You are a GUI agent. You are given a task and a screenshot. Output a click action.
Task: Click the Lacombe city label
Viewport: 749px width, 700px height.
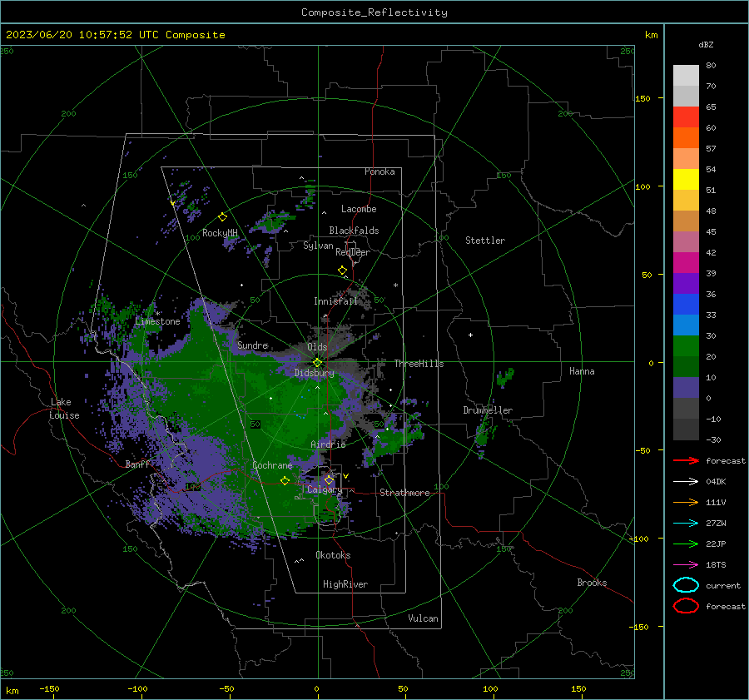point(359,209)
